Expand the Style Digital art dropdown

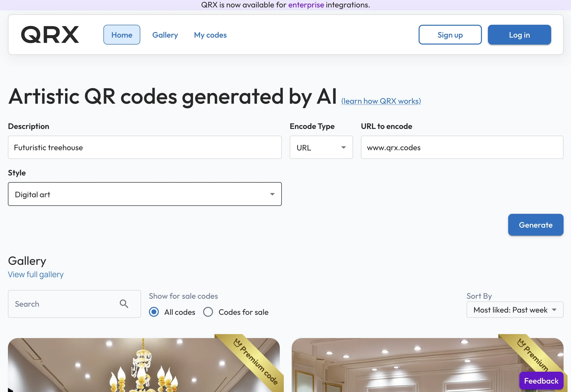(x=145, y=194)
